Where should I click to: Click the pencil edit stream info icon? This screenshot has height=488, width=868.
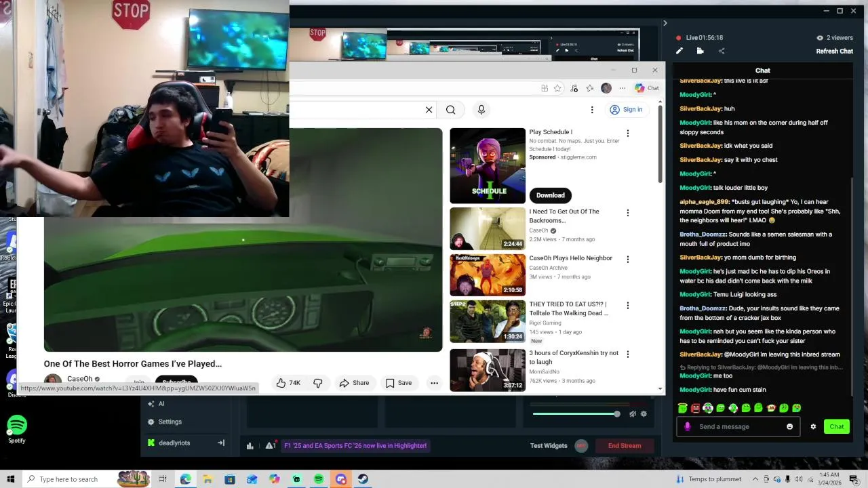pyautogui.click(x=679, y=51)
